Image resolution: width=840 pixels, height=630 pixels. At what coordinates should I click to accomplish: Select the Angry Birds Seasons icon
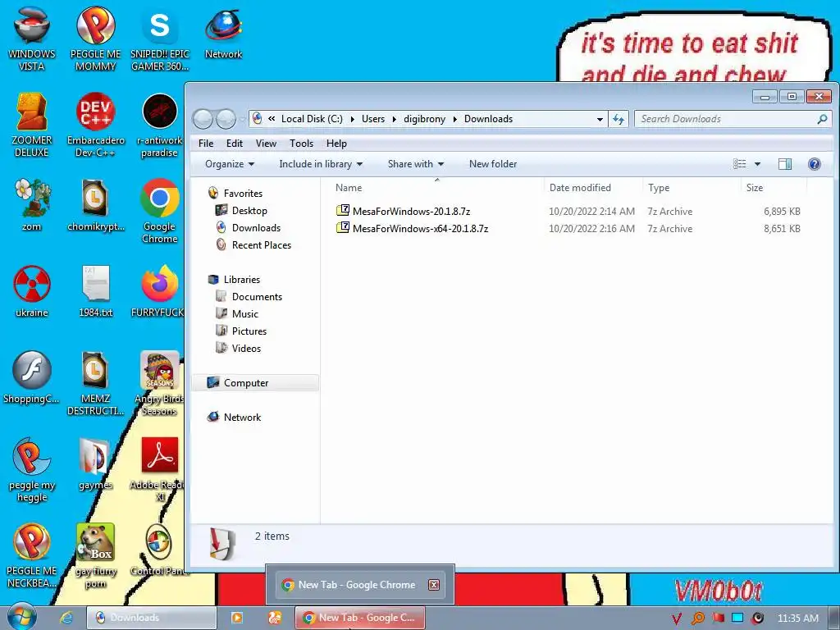pyautogui.click(x=159, y=384)
